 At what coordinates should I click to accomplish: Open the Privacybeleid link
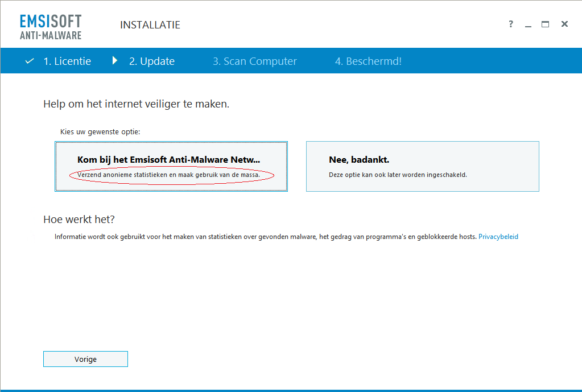click(x=498, y=237)
